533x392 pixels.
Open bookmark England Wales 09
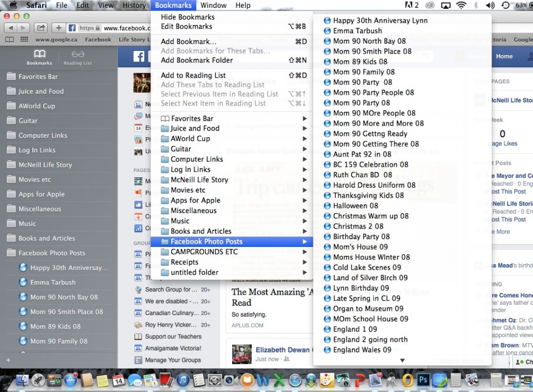click(x=402, y=350)
